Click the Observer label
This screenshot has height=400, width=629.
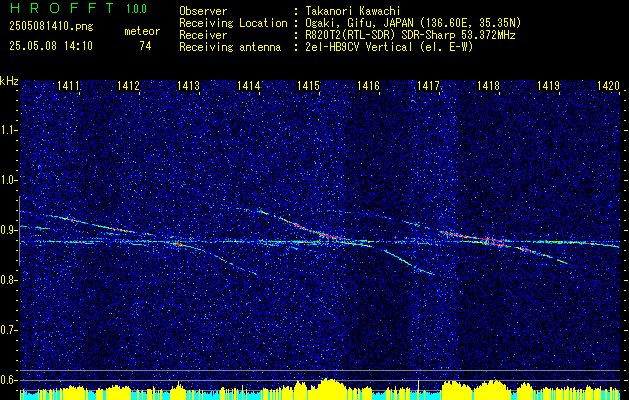coord(203,11)
